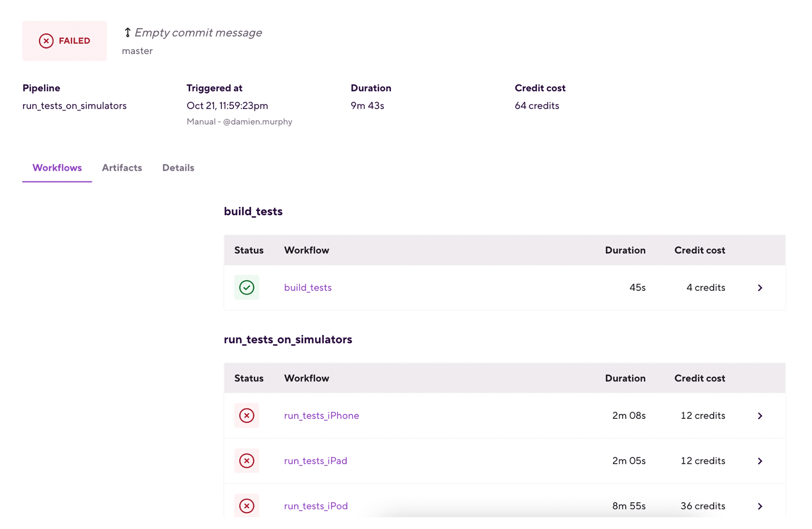Click the red failed status icon for run_tests_iPad

point(246,461)
